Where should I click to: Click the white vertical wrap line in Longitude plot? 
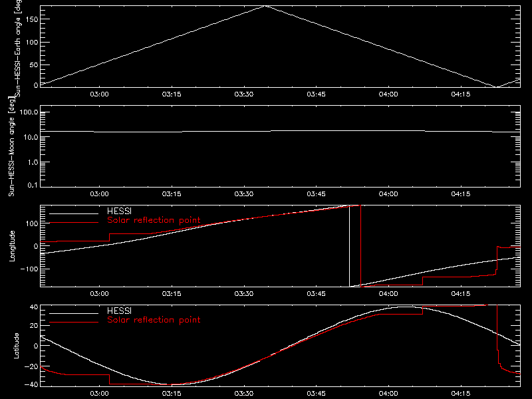tap(350, 246)
